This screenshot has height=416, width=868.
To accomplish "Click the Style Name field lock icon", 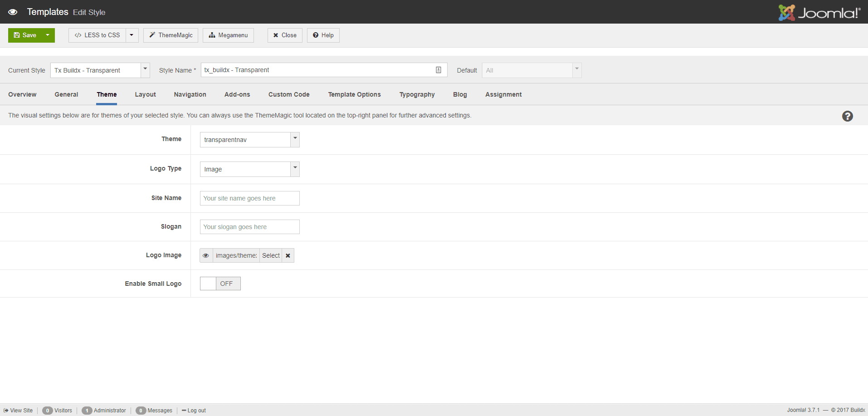I will tap(438, 70).
